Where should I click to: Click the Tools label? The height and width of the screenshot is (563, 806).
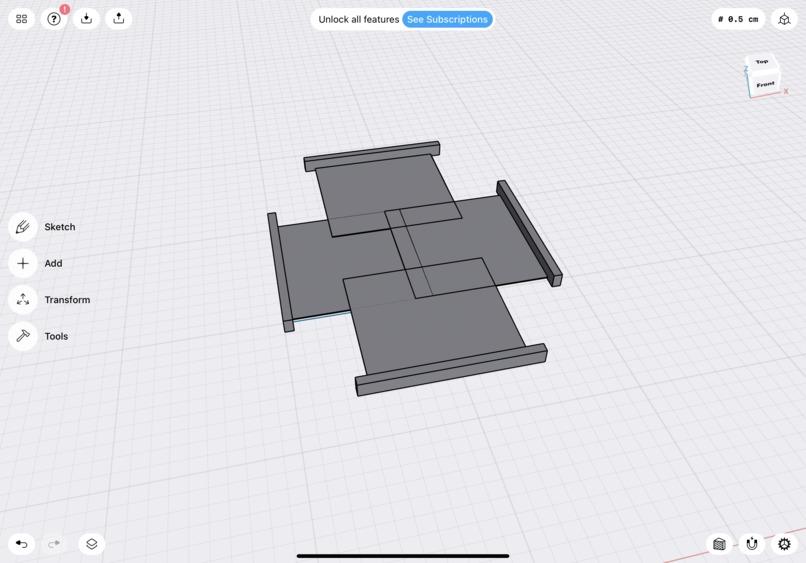(56, 336)
